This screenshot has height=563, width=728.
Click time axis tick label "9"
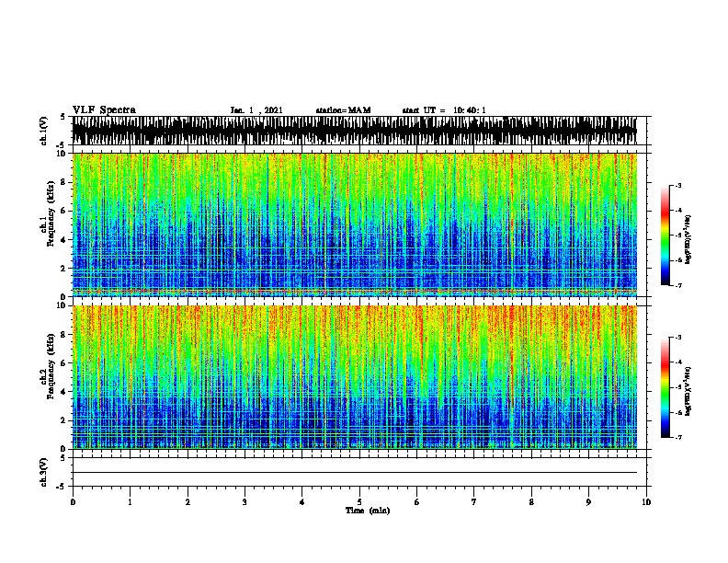coord(588,502)
